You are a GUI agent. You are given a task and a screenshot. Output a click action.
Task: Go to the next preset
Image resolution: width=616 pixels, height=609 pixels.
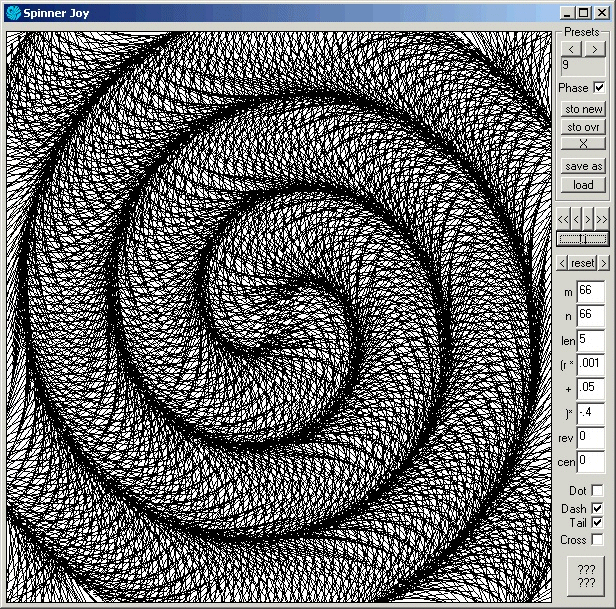594,48
